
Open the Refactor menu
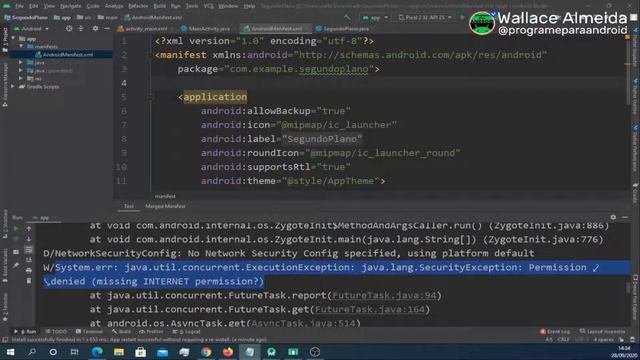coord(138,6)
